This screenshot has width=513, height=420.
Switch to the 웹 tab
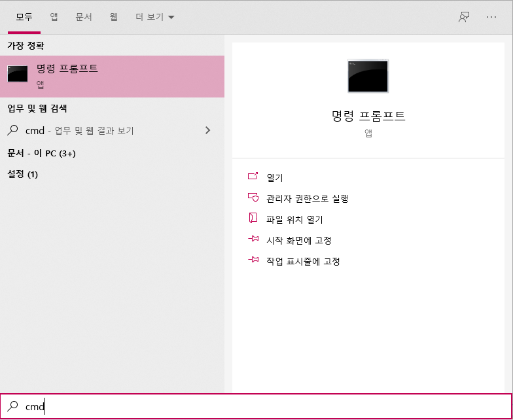point(114,17)
